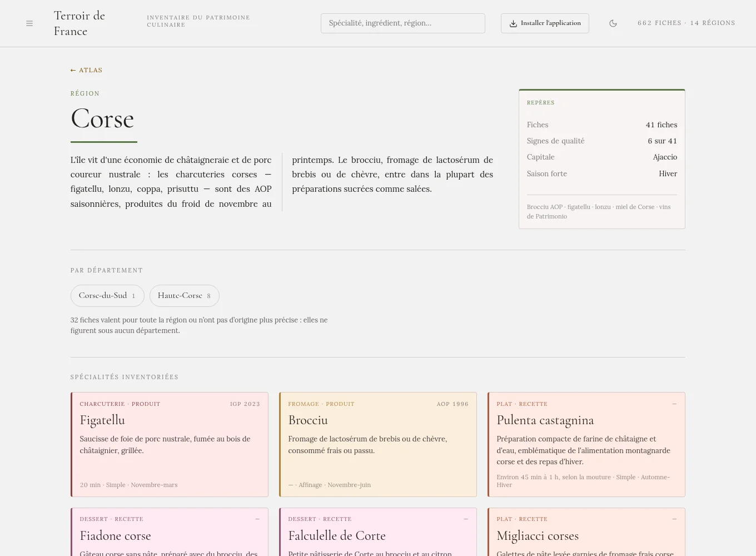Open the Pulenta castagnina recipe card
This screenshot has width=756, height=556.
tap(586, 444)
